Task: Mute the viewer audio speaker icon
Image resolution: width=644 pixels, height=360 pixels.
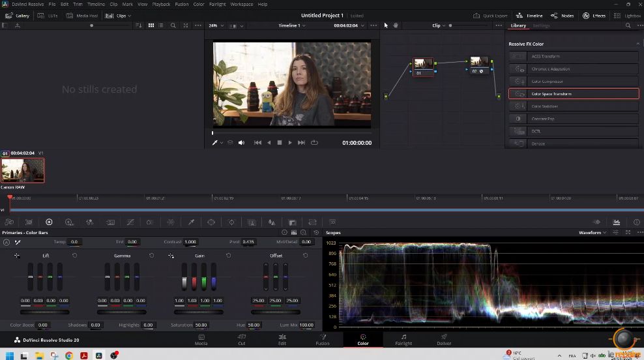Action: 241,143
